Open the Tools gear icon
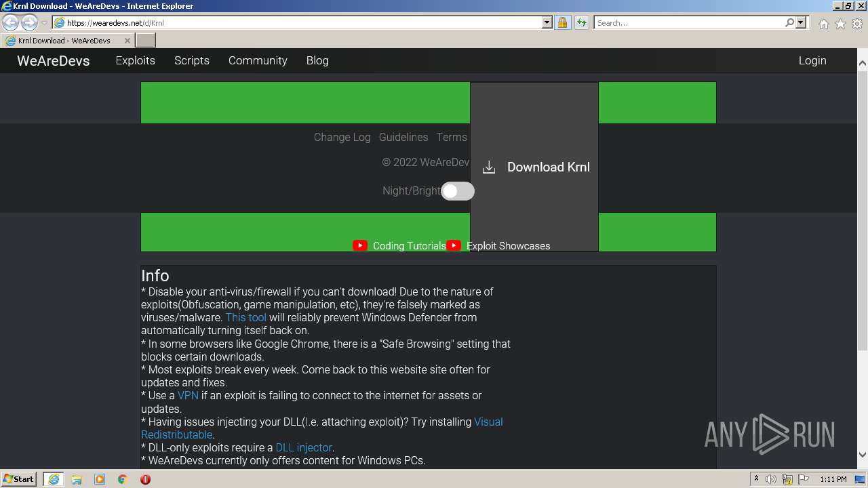 click(x=857, y=24)
